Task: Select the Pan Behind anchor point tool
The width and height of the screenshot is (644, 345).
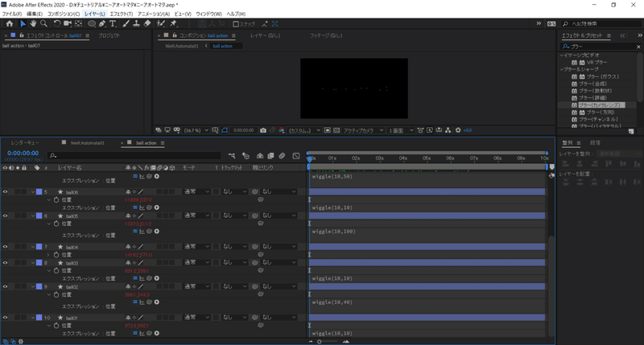Action: 78,24
